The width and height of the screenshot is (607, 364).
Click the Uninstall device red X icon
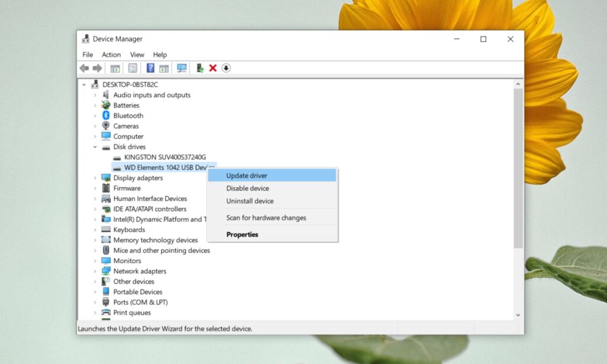click(x=213, y=68)
